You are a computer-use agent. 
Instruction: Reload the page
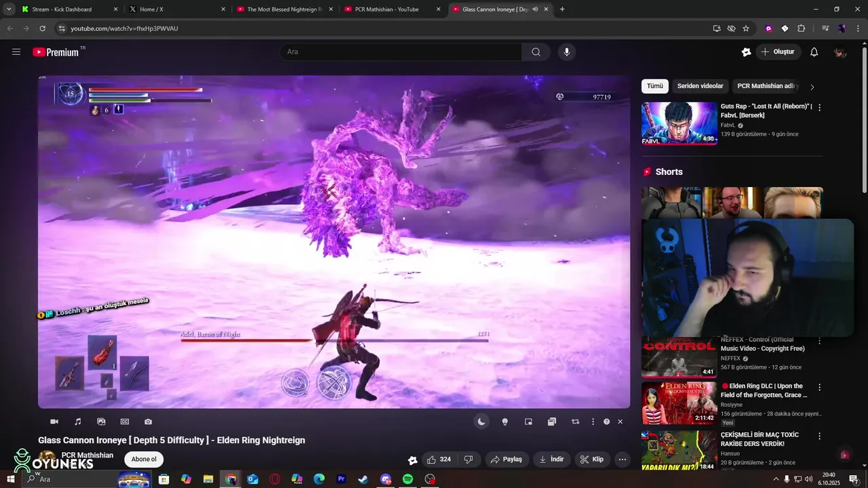pos(42,28)
